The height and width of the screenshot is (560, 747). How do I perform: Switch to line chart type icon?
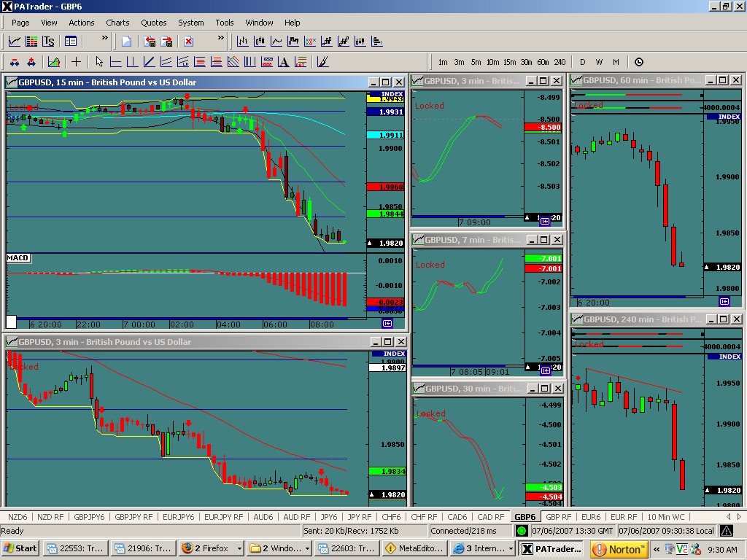click(x=276, y=42)
